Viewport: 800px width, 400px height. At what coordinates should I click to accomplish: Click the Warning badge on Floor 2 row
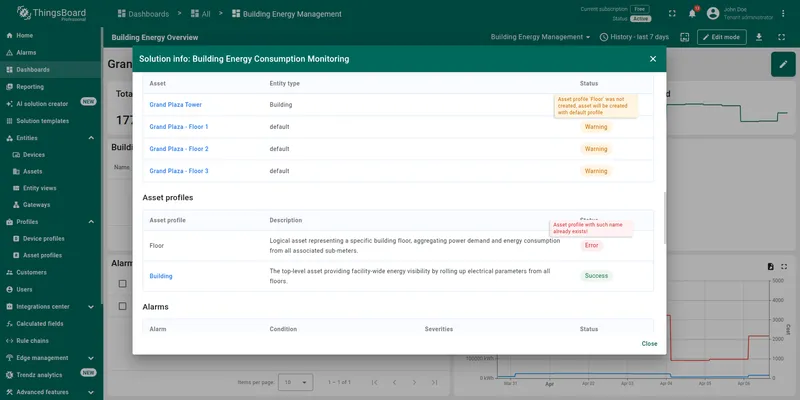[x=595, y=149]
